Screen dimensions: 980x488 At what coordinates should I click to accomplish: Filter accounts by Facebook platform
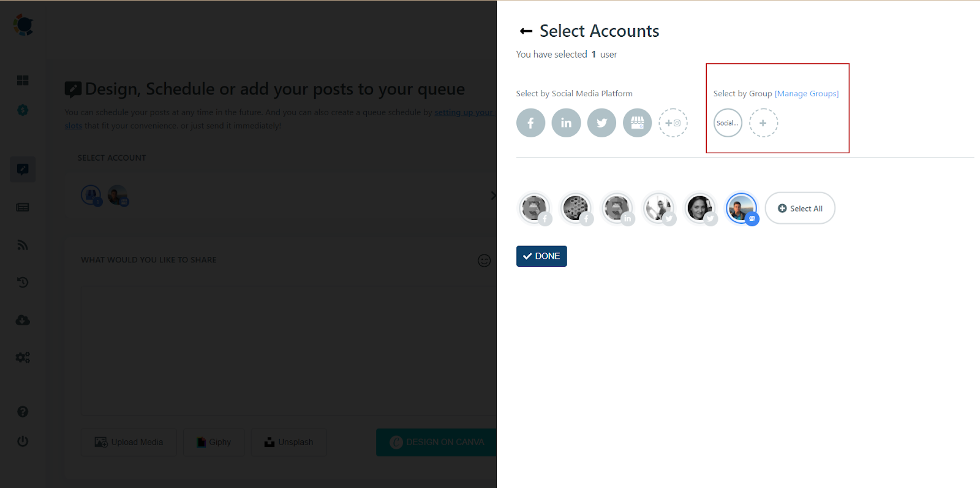530,123
